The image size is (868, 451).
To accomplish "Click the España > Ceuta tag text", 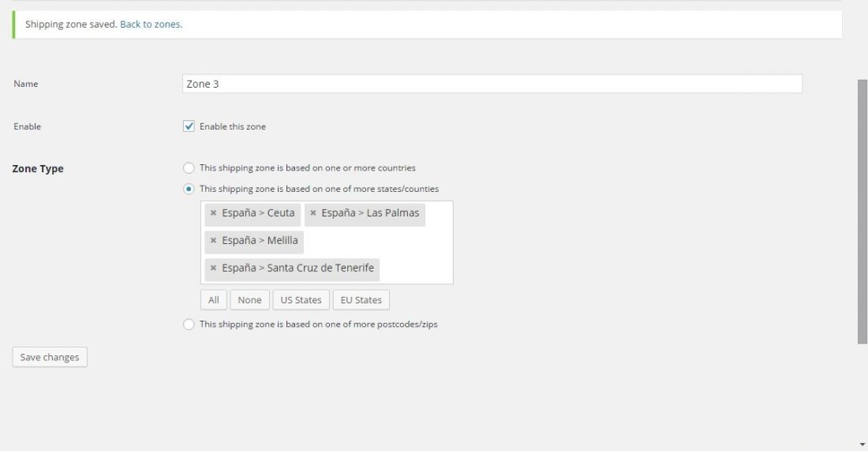I will pos(258,212).
